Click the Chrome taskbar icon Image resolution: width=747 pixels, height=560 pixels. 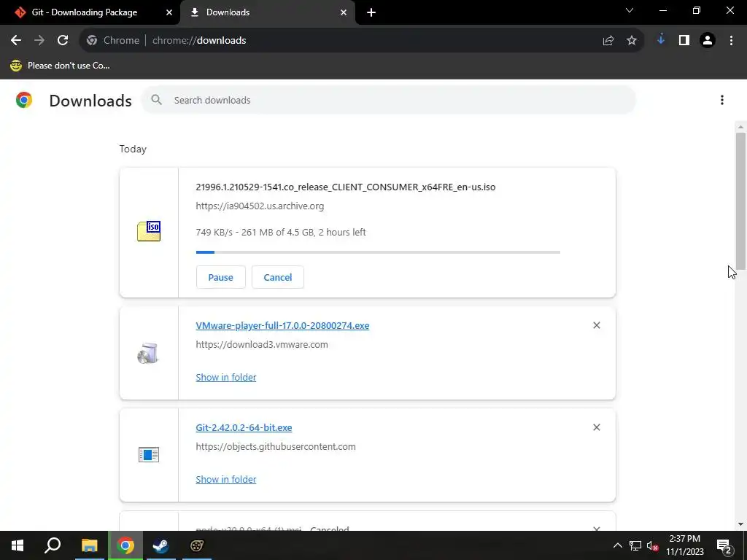[x=125, y=545]
